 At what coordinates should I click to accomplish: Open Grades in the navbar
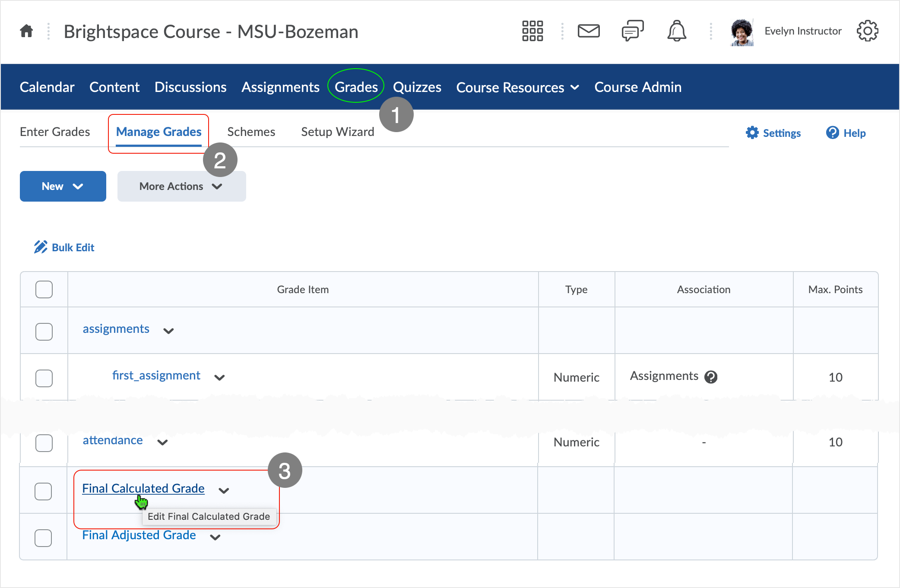click(356, 87)
